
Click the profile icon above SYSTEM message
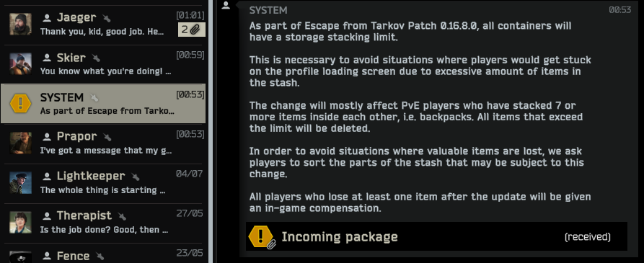tap(226, 5)
